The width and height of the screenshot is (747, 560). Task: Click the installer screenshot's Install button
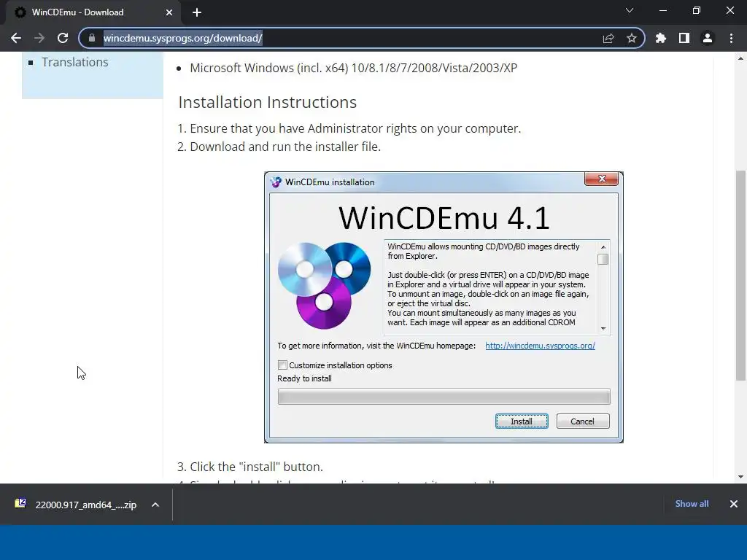point(522,421)
